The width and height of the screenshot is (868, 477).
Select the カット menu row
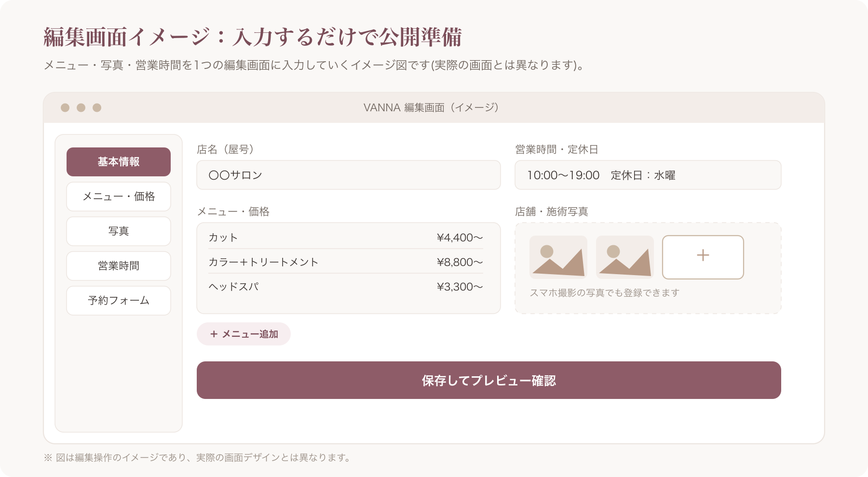click(346, 238)
